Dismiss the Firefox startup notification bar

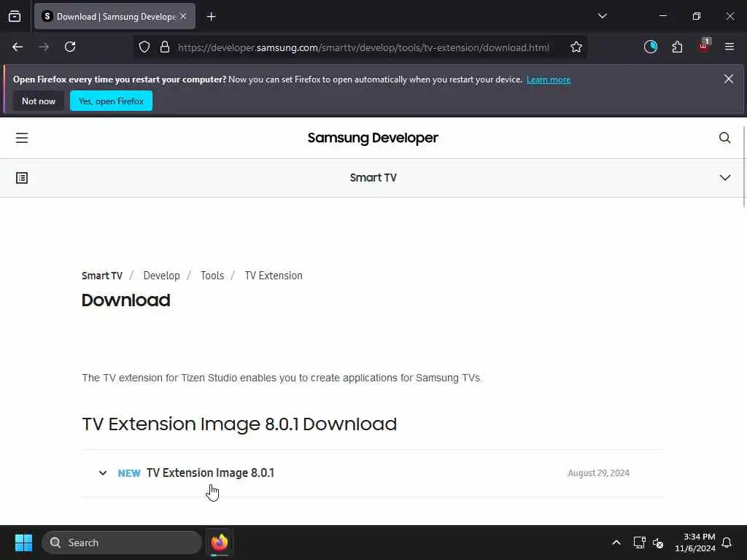pos(729,79)
